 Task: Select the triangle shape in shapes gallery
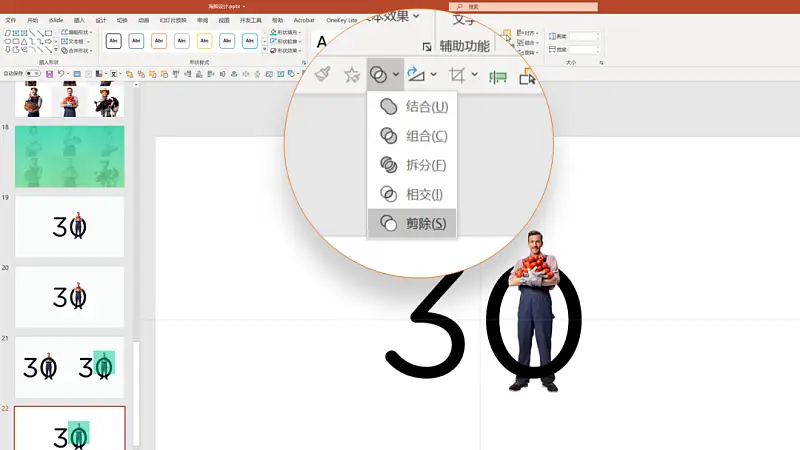(x=24, y=41)
